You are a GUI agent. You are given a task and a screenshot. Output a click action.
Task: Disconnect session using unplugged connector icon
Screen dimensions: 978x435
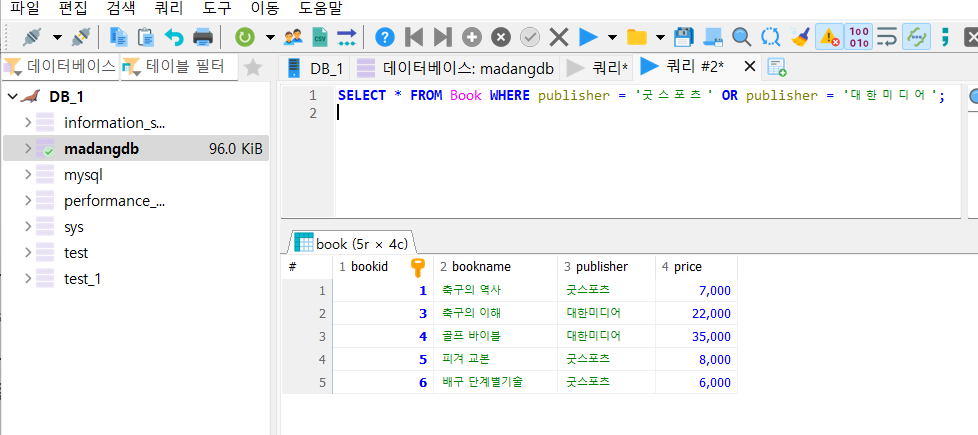[80, 37]
